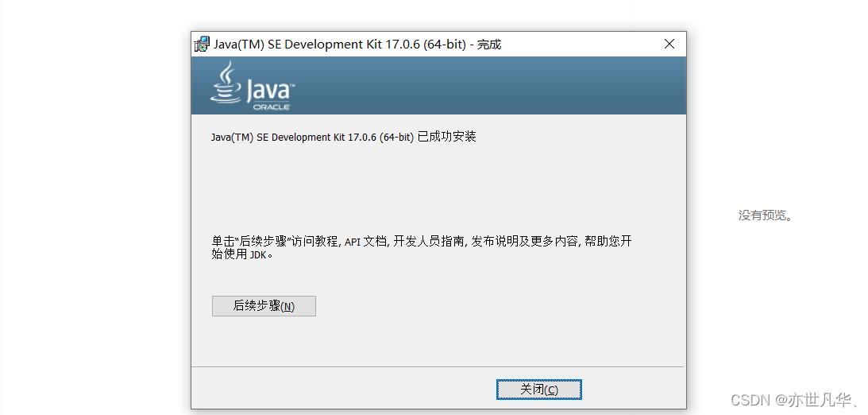868x415 pixels.
Task: Click the 后续步骤(N) button
Action: (x=264, y=306)
